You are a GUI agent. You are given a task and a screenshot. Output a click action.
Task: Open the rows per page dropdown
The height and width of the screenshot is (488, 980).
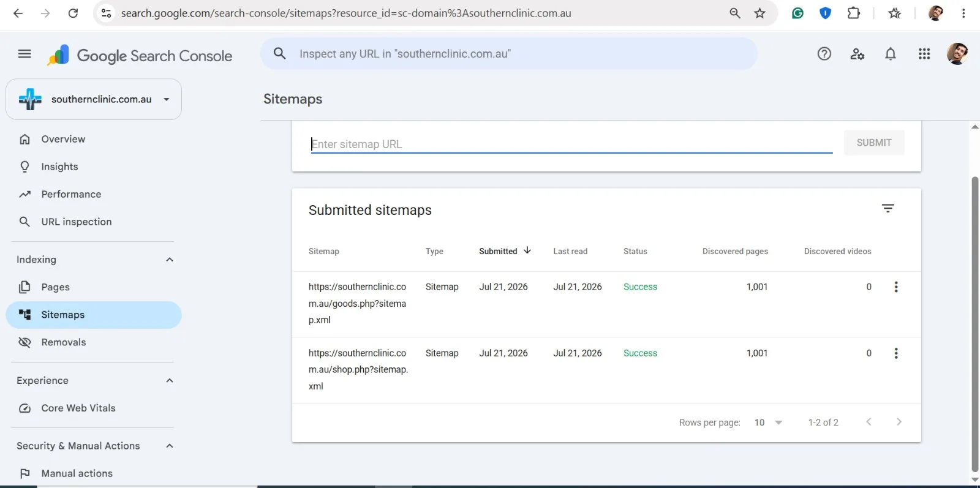(x=769, y=422)
